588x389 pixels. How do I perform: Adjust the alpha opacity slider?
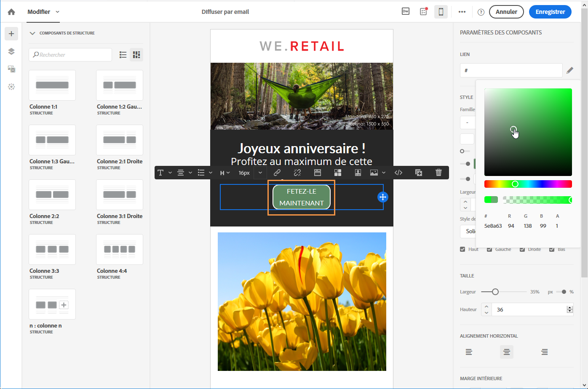coord(537,200)
